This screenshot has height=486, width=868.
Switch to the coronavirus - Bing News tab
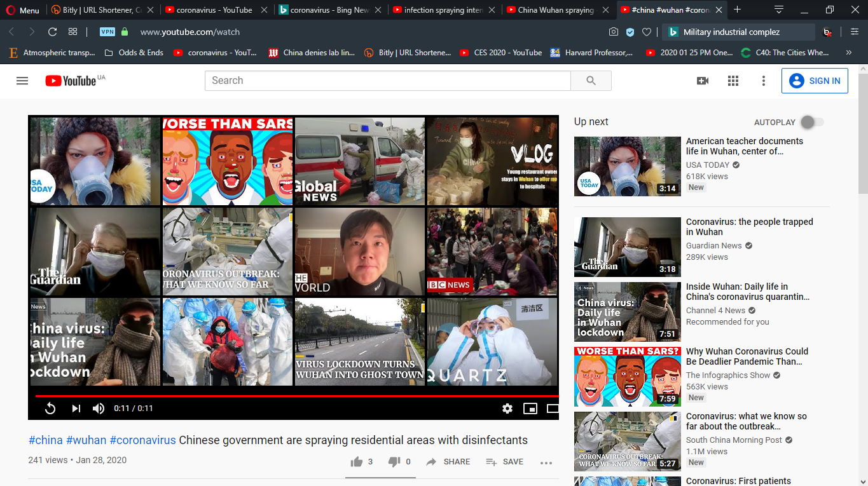330,10
